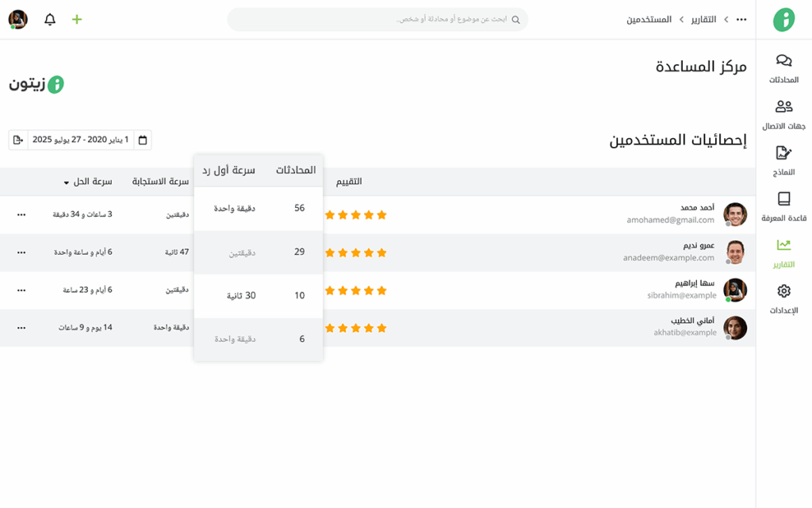Sort by the سرعة الحل column arrow
Screen dimensions: 812x508
[x=67, y=183]
